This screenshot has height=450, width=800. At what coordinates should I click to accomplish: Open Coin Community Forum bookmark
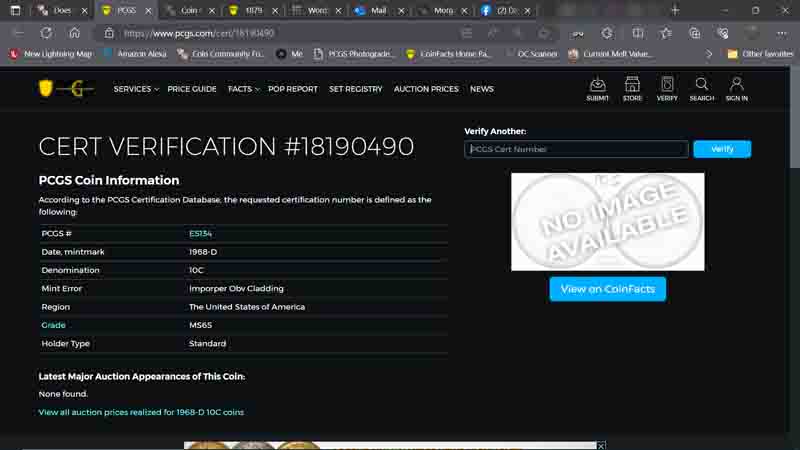pos(220,54)
